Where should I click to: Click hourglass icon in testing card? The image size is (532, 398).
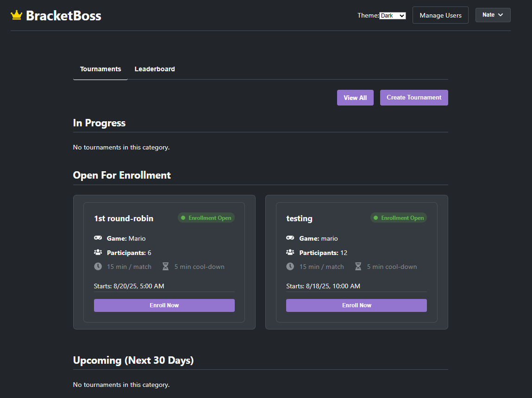[358, 267]
